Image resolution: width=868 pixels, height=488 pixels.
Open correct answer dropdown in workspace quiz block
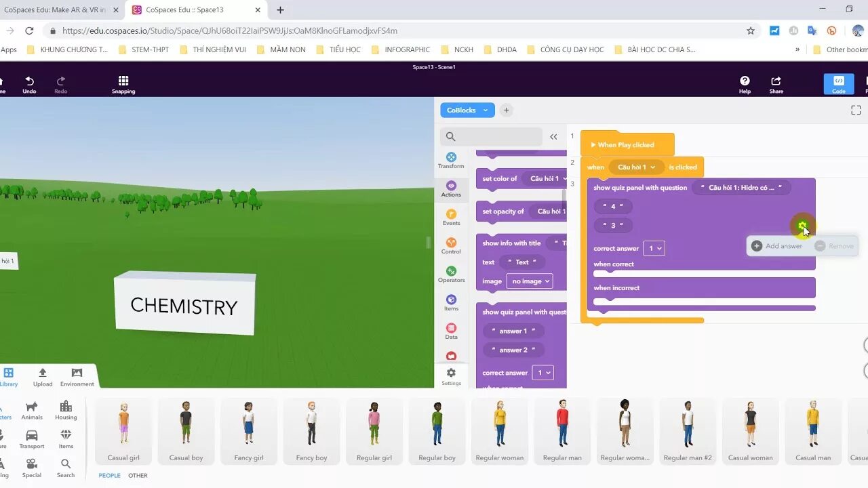tap(654, 248)
